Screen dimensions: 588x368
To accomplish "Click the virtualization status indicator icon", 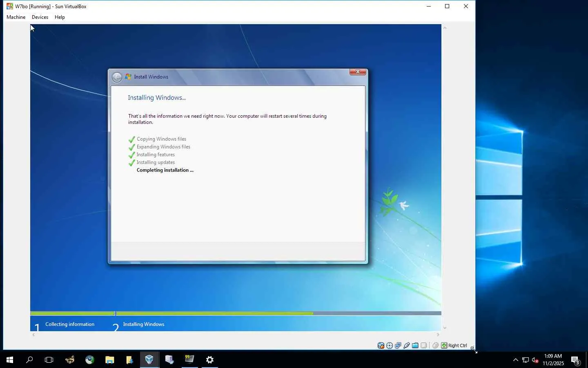I will pyautogui.click(x=424, y=346).
